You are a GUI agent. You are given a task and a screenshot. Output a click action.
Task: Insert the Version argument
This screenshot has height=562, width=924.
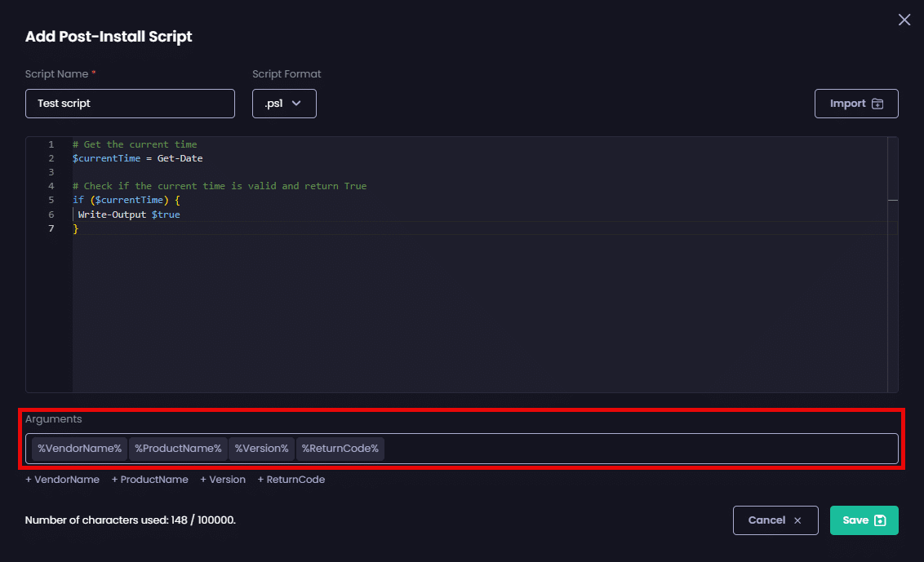pos(223,480)
